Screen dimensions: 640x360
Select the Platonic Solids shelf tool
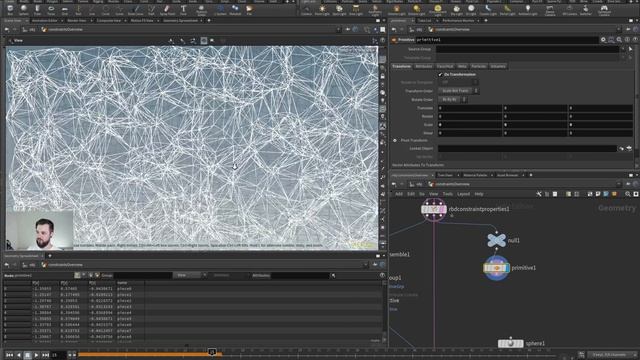[x=201, y=9]
